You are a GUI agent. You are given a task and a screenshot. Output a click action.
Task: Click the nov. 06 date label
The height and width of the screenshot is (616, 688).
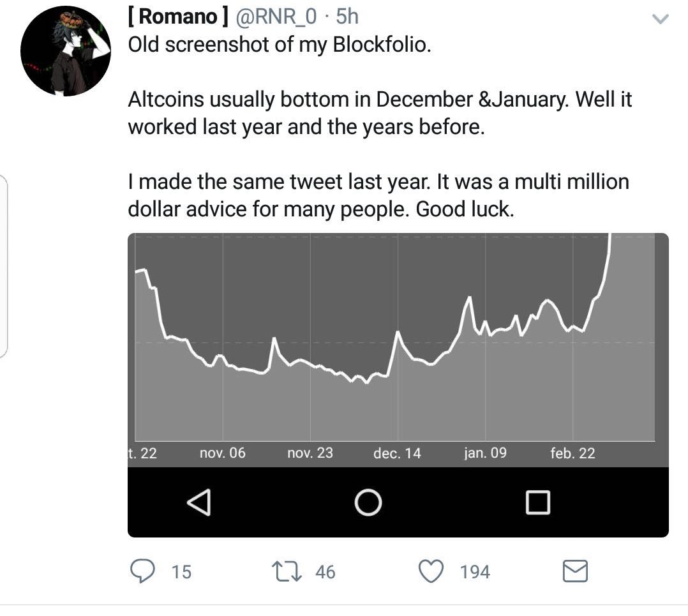pyautogui.click(x=222, y=453)
